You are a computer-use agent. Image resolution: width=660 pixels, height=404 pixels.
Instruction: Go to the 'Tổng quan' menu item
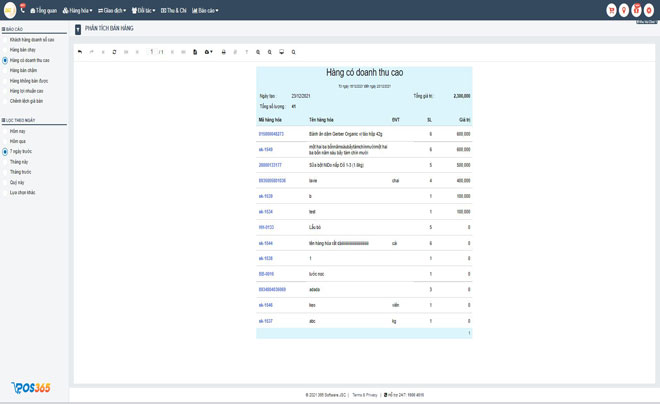click(x=43, y=11)
